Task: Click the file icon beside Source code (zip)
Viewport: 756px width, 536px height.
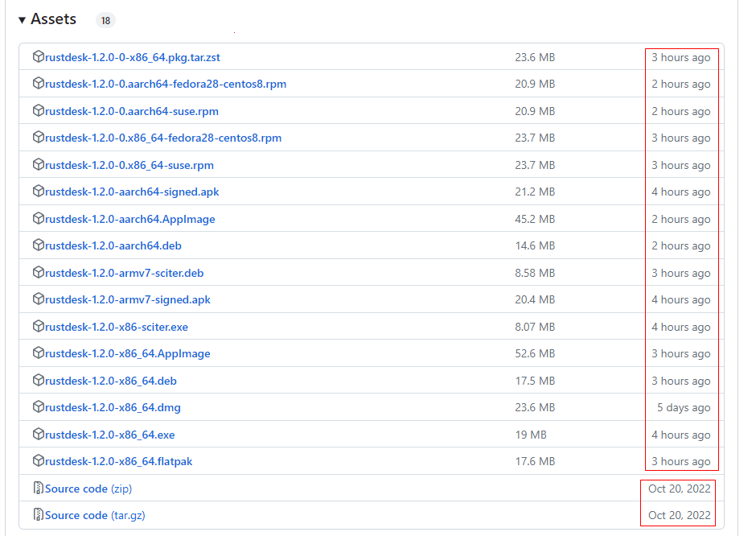Action: point(39,489)
